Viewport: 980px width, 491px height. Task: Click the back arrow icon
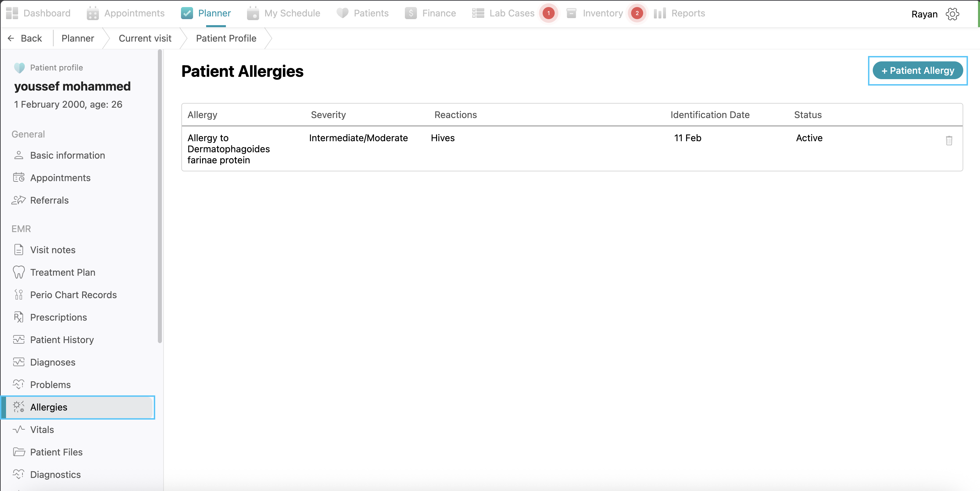[11, 39]
